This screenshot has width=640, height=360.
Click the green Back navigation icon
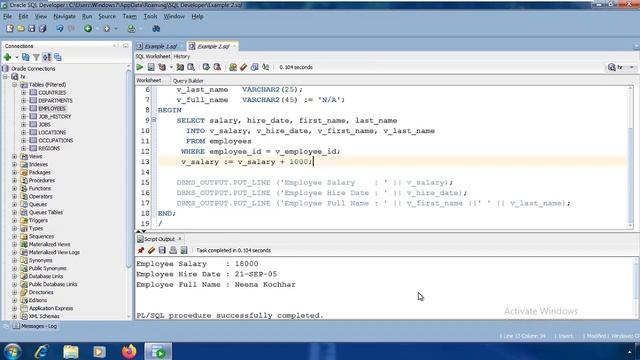coord(88,29)
